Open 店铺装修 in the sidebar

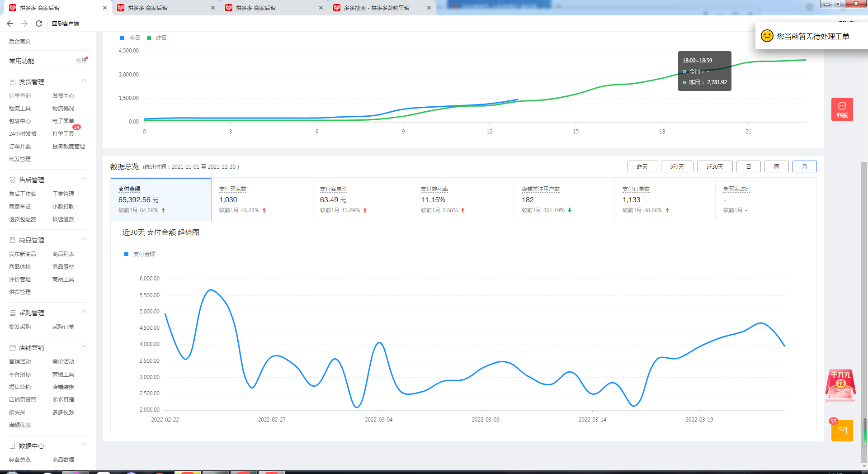coord(63,387)
